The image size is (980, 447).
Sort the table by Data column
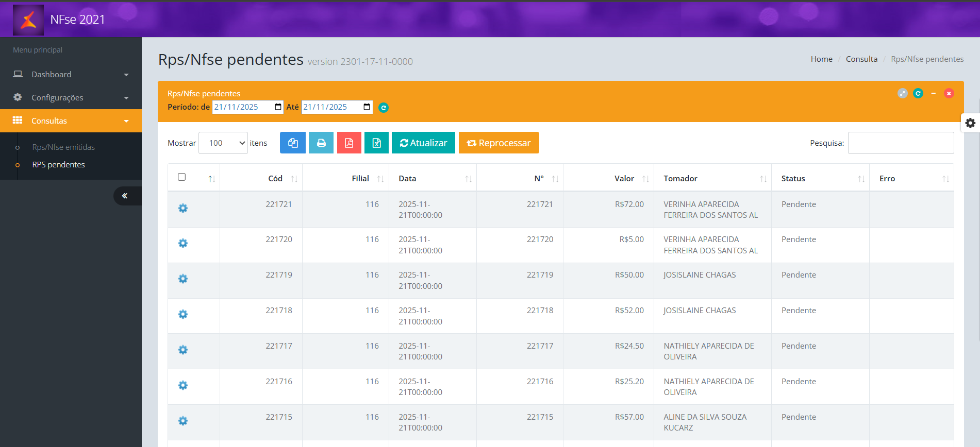[433, 178]
